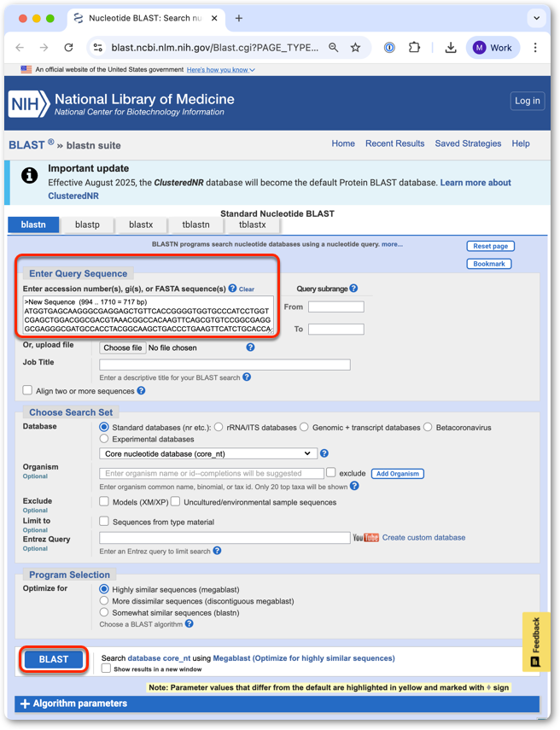Expand Here's how you know dropdown

tap(220, 70)
